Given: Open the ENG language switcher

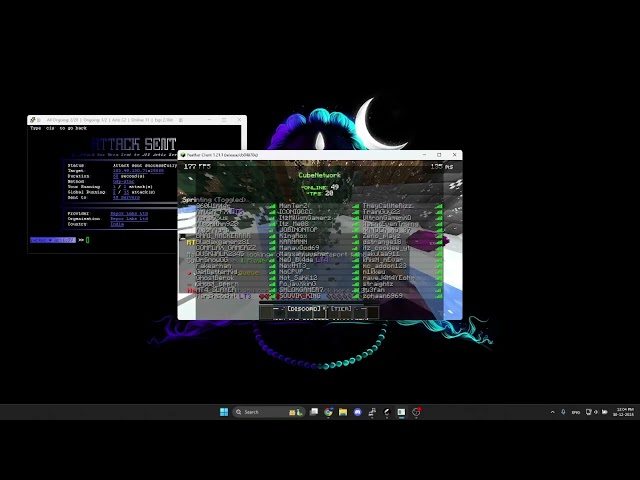Looking at the screenshot, I should 576,412.
